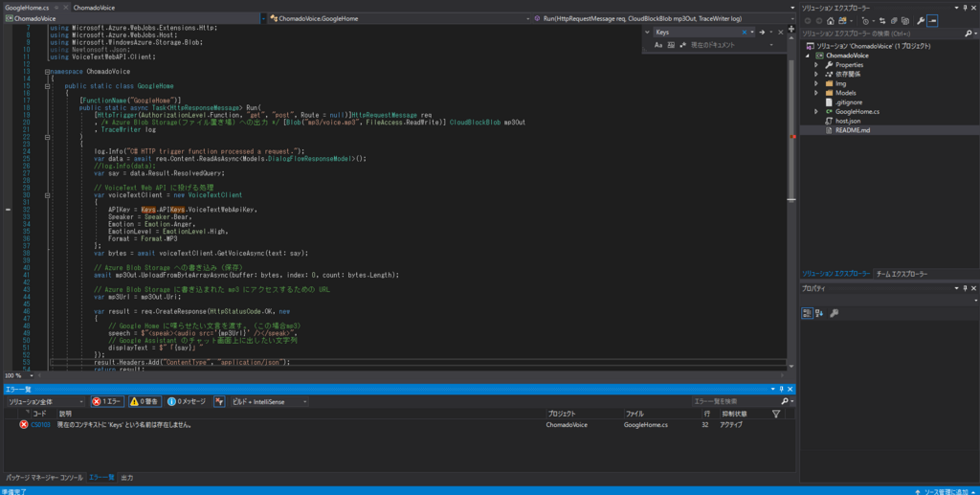Toggle Match whole word in Find box
This screenshot has width=980, height=495.
pos(671,45)
